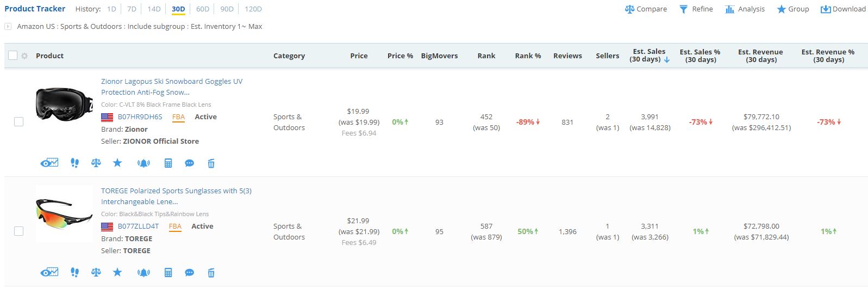Viewport: 868px width, 288px height.
Task: Click TOREGE sunglasses product thumbnail
Action: coord(65,214)
